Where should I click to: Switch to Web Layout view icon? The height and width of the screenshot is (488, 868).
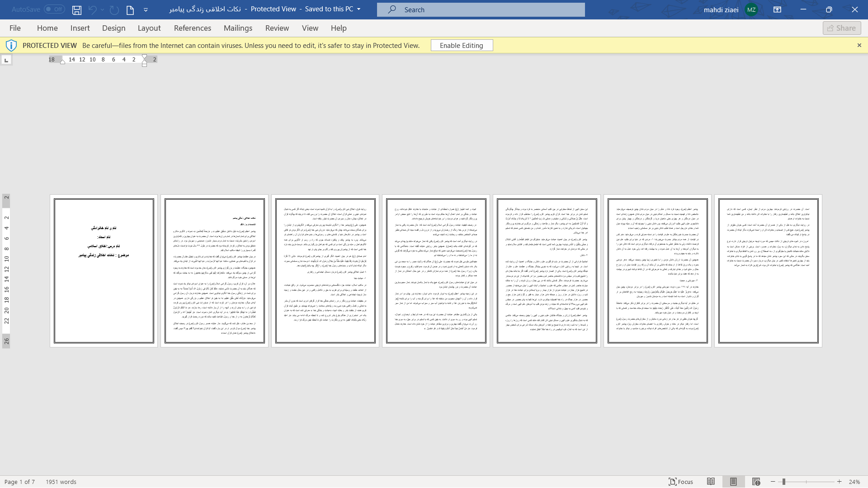(756, 482)
